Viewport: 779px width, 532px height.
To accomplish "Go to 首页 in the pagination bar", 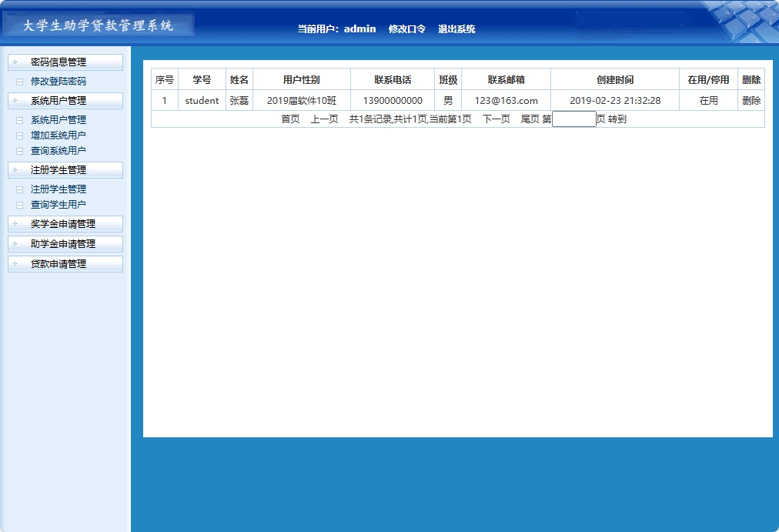I will (289, 119).
